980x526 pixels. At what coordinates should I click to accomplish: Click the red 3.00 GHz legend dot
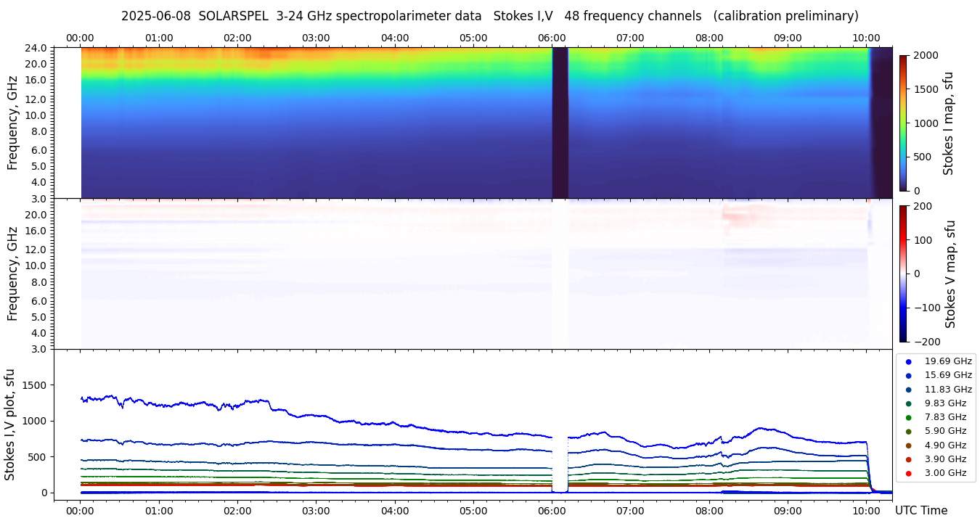click(908, 473)
